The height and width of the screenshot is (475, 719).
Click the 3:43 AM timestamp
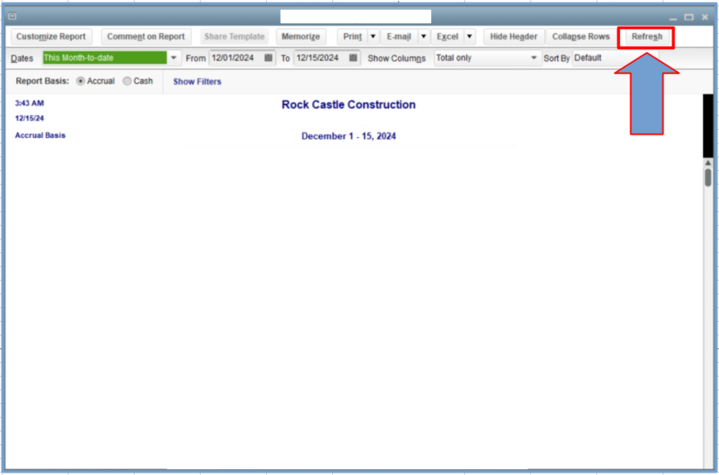(x=29, y=103)
